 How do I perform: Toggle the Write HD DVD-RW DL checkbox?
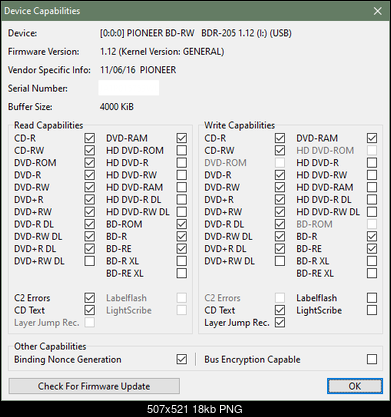[372, 212]
